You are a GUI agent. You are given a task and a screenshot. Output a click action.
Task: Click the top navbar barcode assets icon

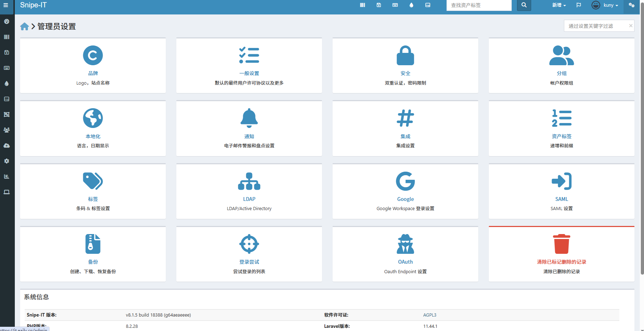pos(363,5)
